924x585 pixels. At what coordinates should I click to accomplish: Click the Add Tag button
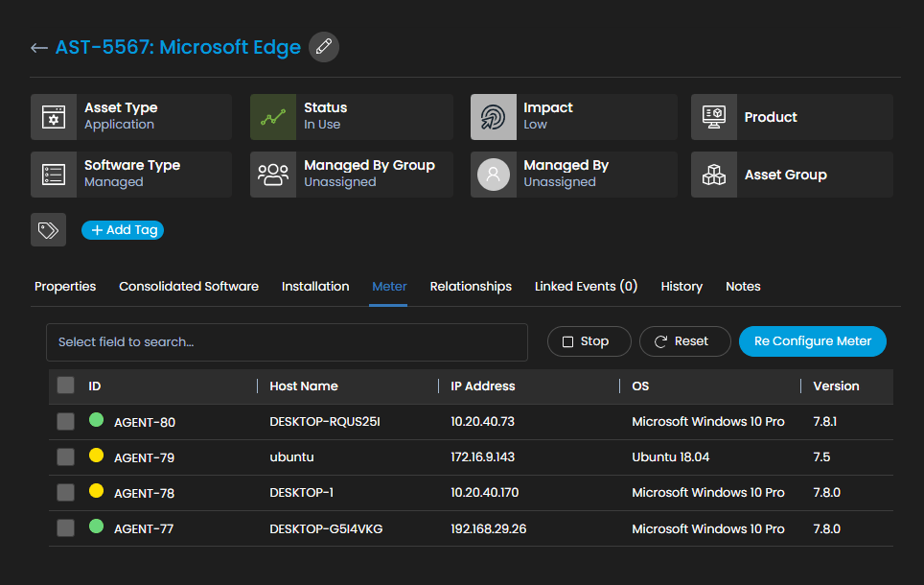point(123,230)
